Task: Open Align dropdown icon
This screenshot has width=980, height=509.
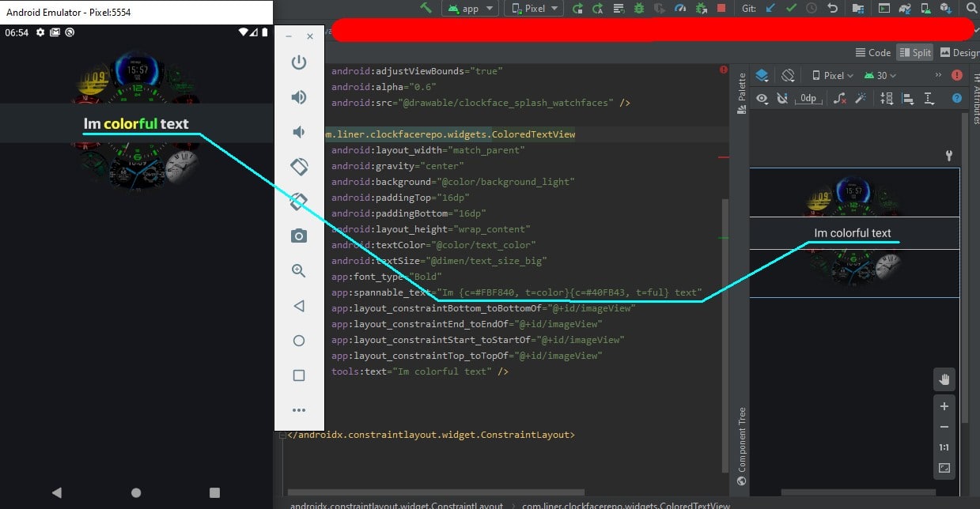Action: pos(908,99)
